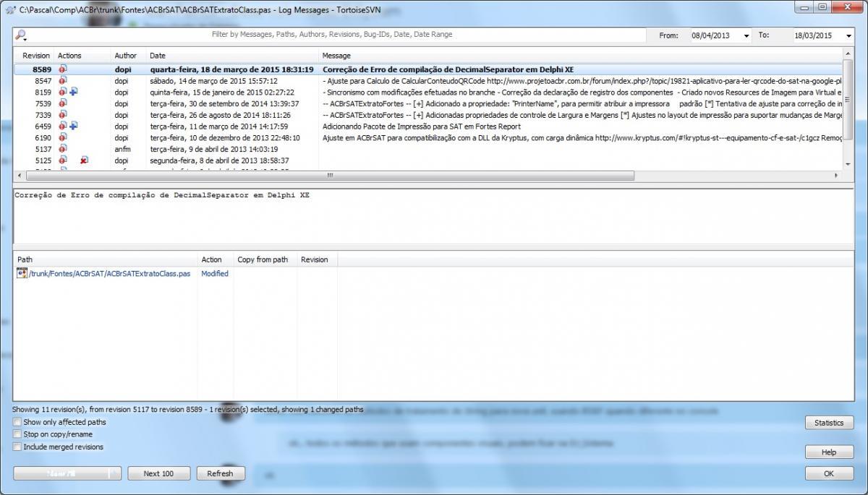Click the filter magnifier search icon
868x495 pixels.
point(20,34)
